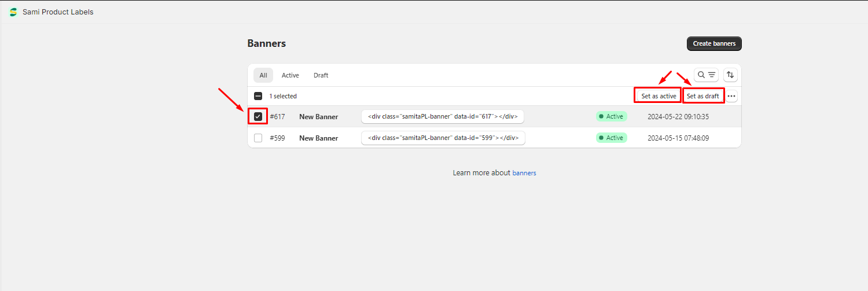Open New Banner row #599
Image resolution: width=868 pixels, height=291 pixels.
coord(318,138)
